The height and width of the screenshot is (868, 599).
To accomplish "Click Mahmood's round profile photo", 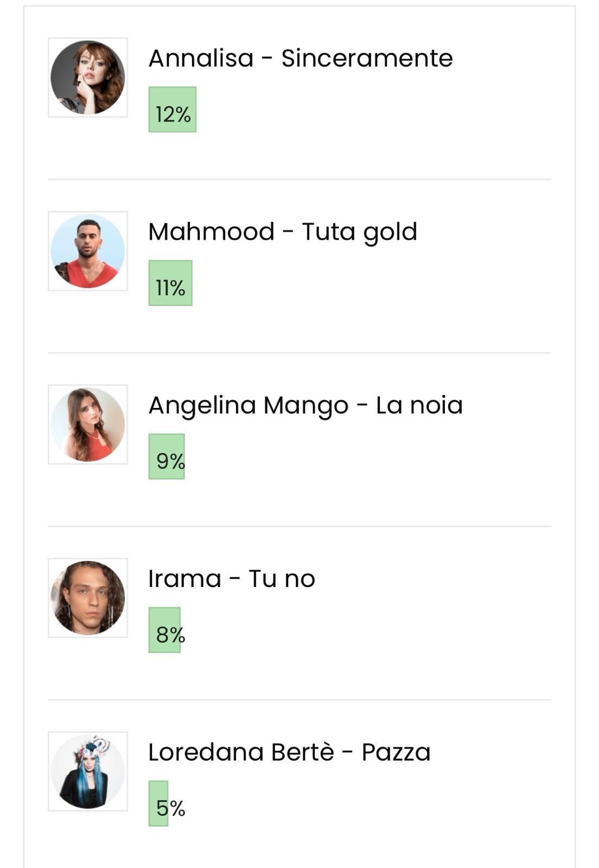I will click(x=88, y=251).
